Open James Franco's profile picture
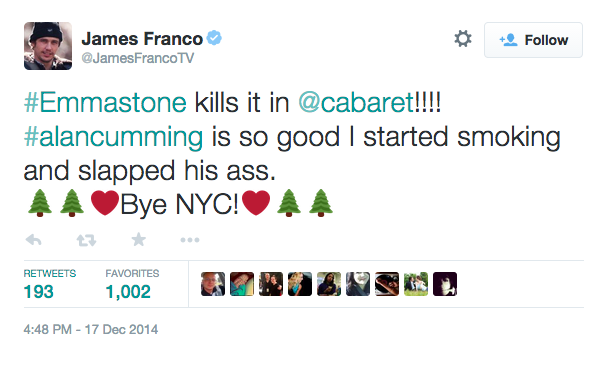This screenshot has width=615, height=368. [x=48, y=46]
